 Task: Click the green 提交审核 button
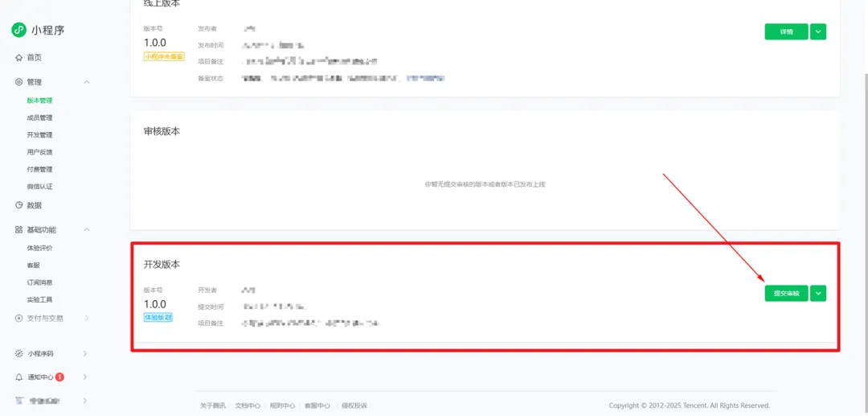[787, 294]
